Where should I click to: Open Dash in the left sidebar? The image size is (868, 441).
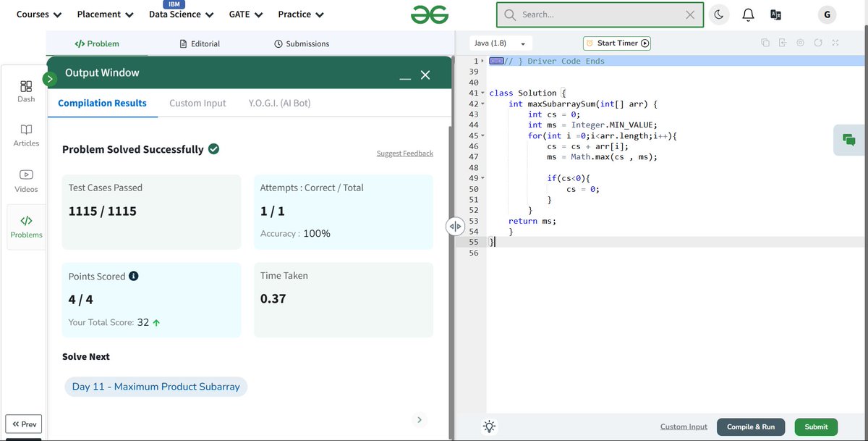click(x=26, y=91)
